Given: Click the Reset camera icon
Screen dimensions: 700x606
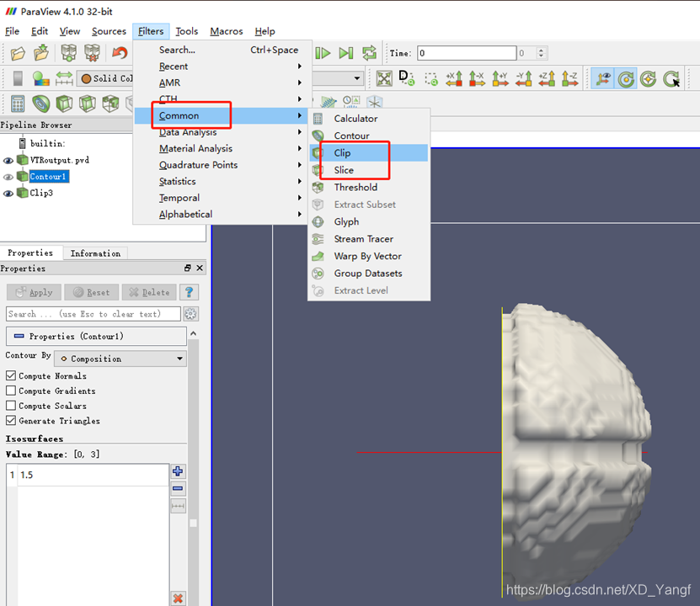Looking at the screenshot, I should (384, 78).
